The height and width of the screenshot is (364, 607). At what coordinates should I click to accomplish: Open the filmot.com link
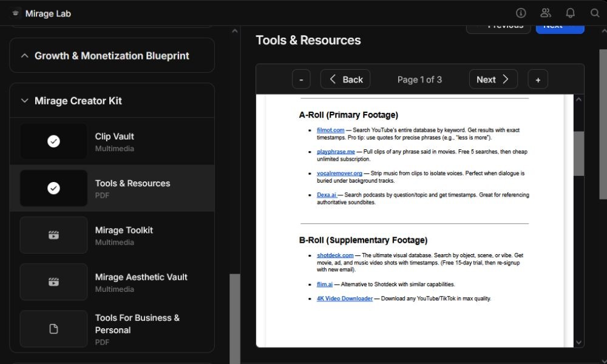[330, 130]
